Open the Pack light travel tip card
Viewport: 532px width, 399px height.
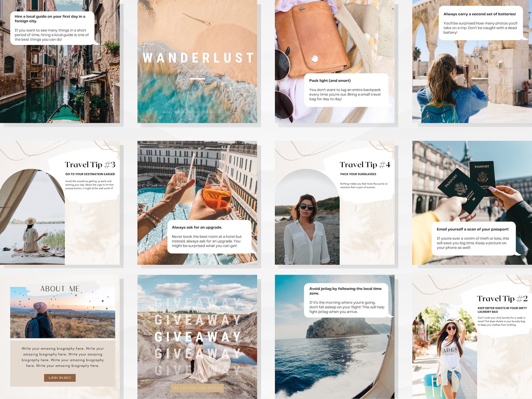click(x=334, y=61)
